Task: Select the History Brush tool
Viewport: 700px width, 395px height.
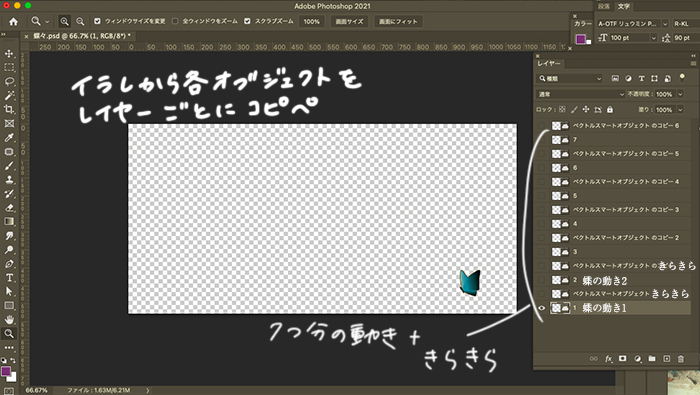Action: 9,194
